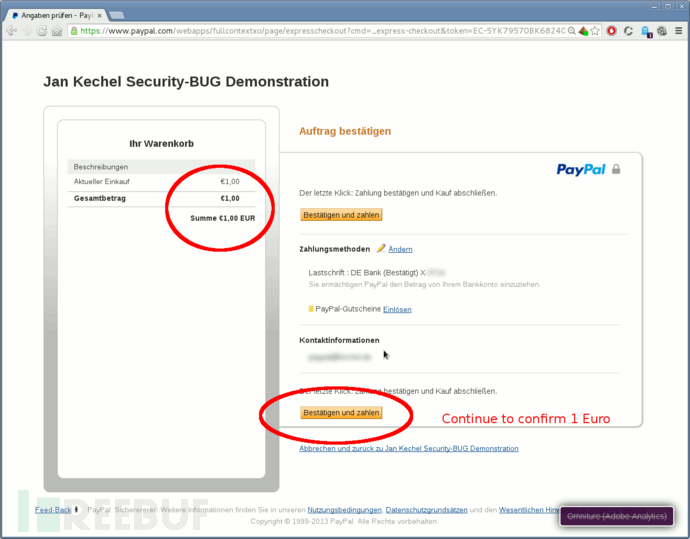The height and width of the screenshot is (539, 690).
Task: Select the 'Angaben prüfen - PayPal' tab
Action: (57, 15)
